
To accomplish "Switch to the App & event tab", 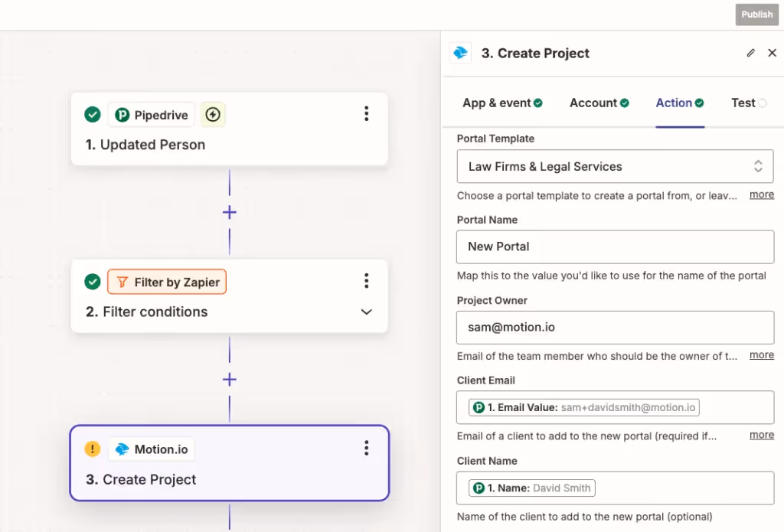I will click(x=502, y=103).
